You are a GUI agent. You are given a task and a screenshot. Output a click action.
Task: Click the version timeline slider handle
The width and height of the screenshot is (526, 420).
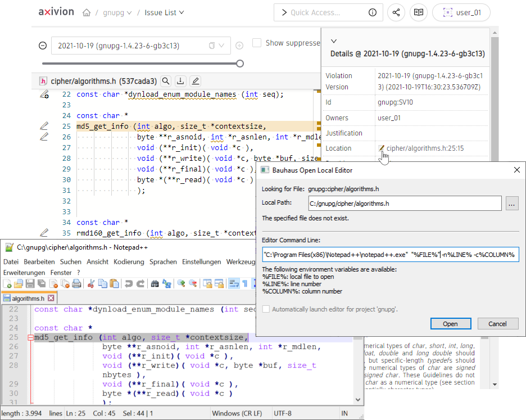click(x=240, y=64)
